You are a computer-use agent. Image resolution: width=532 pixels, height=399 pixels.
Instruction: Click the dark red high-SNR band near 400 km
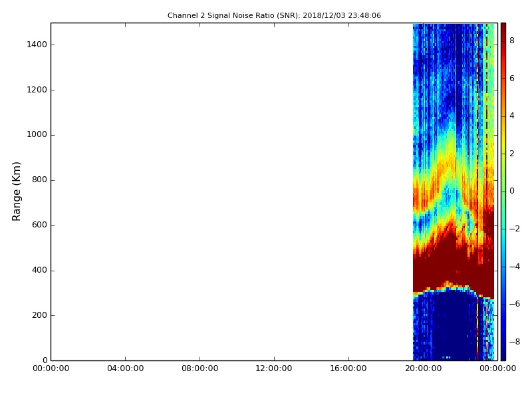pos(454,270)
